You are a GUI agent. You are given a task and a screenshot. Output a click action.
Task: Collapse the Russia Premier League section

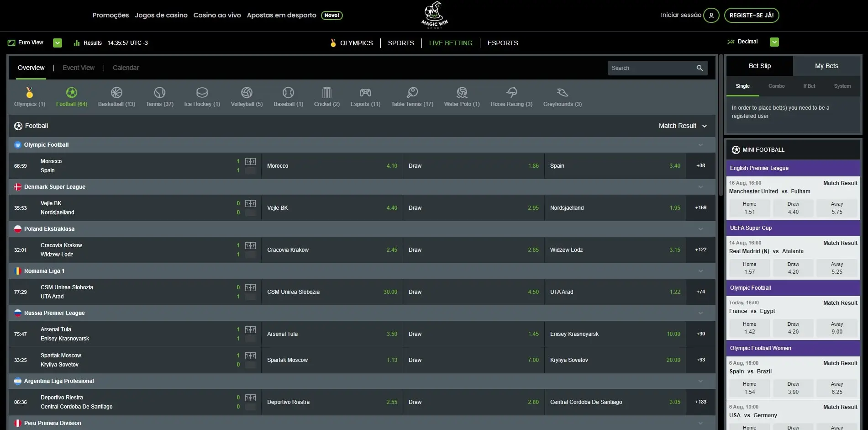point(700,313)
